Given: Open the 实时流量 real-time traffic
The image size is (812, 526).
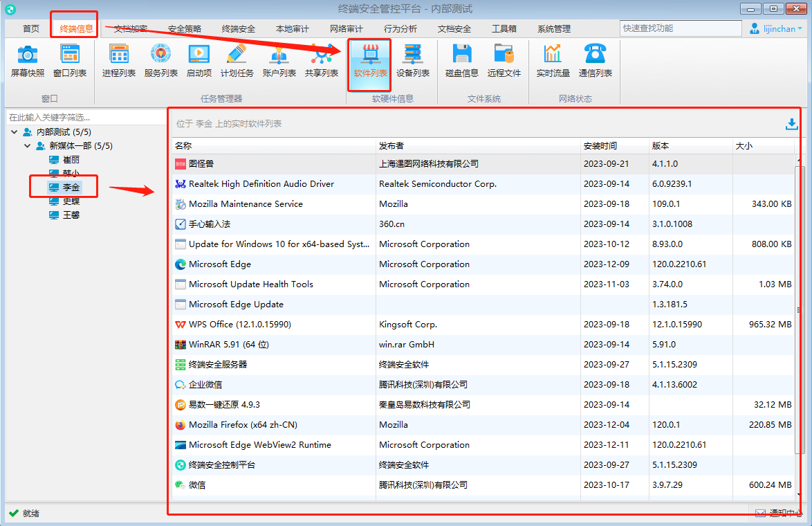Looking at the screenshot, I should (x=553, y=61).
